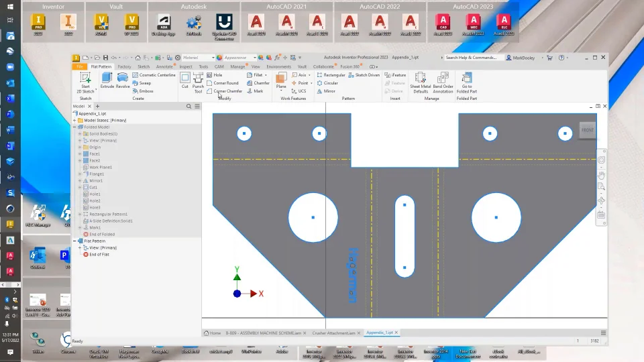Click the FRONT face of ViewCube
644x362 pixels.
tap(587, 130)
